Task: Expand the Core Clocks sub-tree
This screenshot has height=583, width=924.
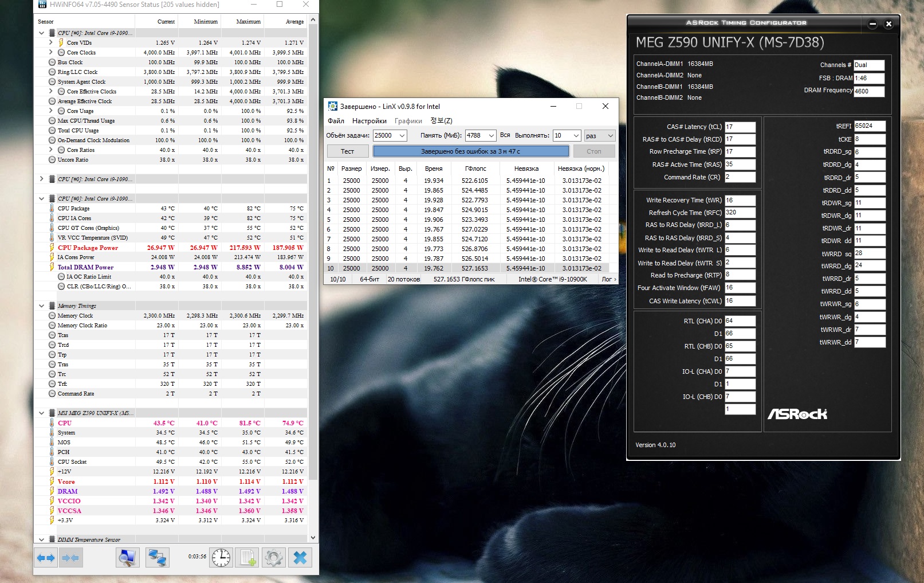Action: point(50,52)
